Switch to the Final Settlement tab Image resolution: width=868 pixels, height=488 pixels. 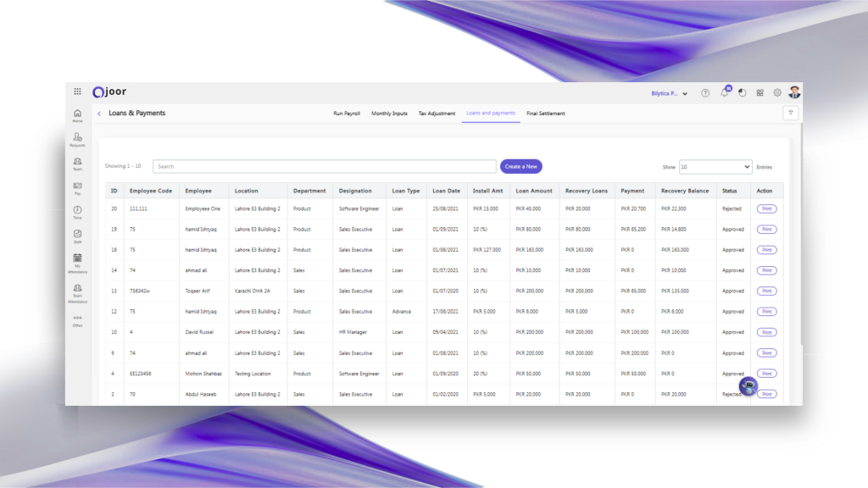click(x=545, y=114)
